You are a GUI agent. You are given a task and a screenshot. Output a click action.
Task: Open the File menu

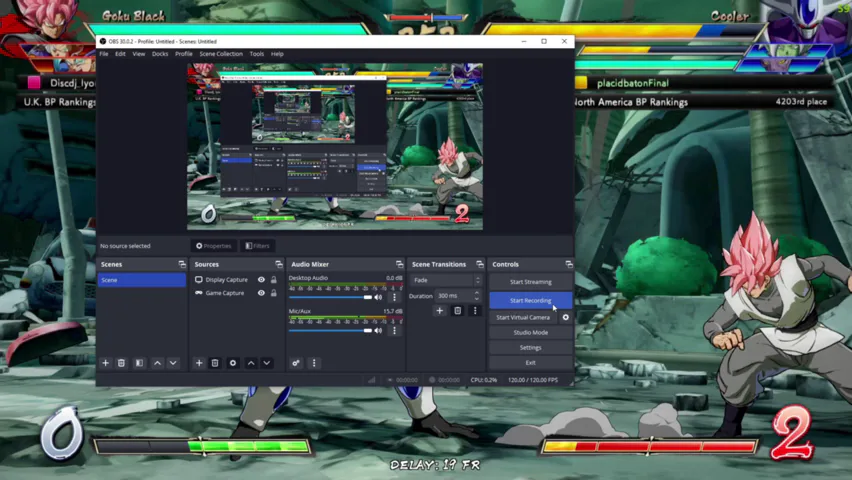tap(104, 54)
